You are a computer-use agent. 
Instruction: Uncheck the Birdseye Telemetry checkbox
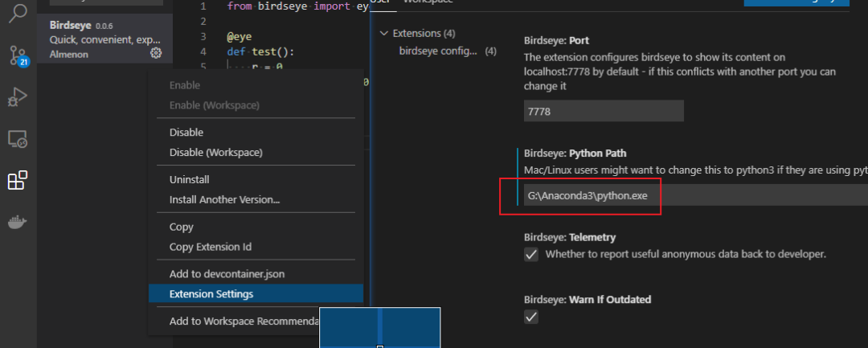tap(531, 255)
